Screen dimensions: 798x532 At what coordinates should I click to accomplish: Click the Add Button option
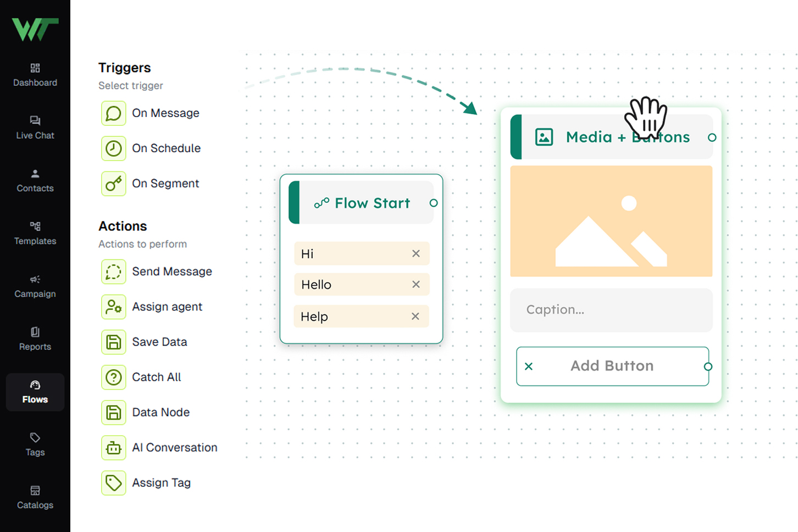click(x=612, y=366)
